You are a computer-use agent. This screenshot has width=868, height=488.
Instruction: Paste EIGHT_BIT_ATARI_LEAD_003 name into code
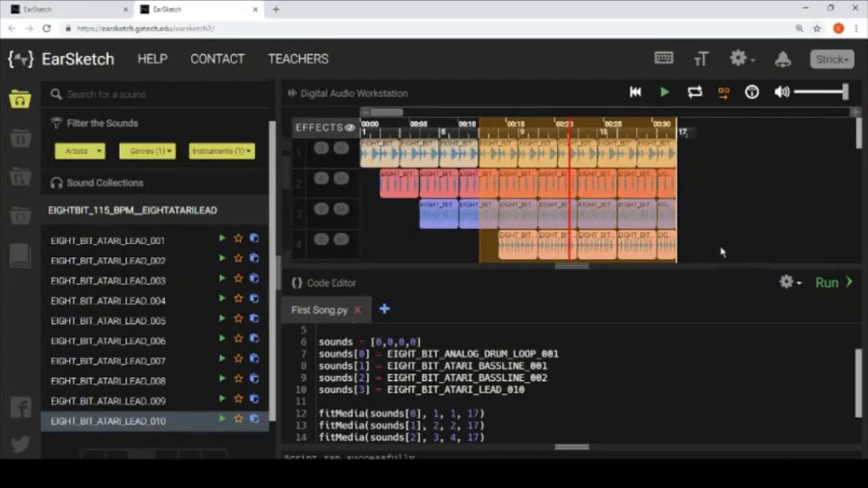(254, 279)
